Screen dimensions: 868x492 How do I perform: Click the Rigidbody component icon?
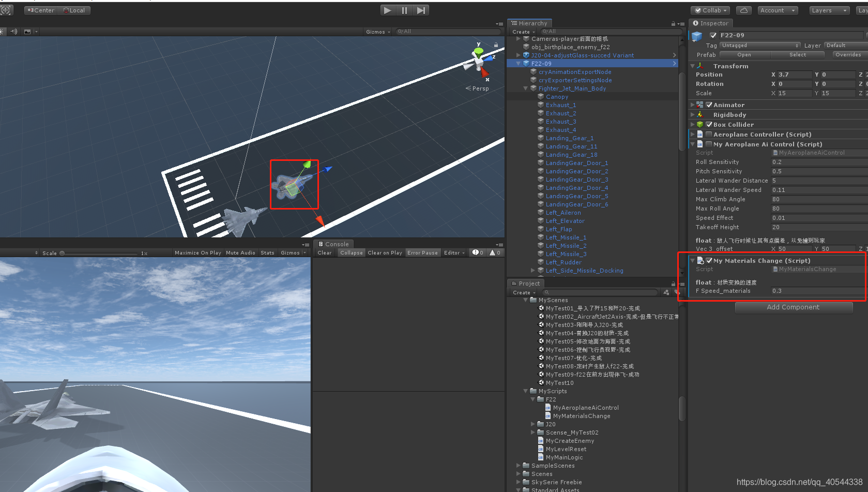click(x=700, y=115)
